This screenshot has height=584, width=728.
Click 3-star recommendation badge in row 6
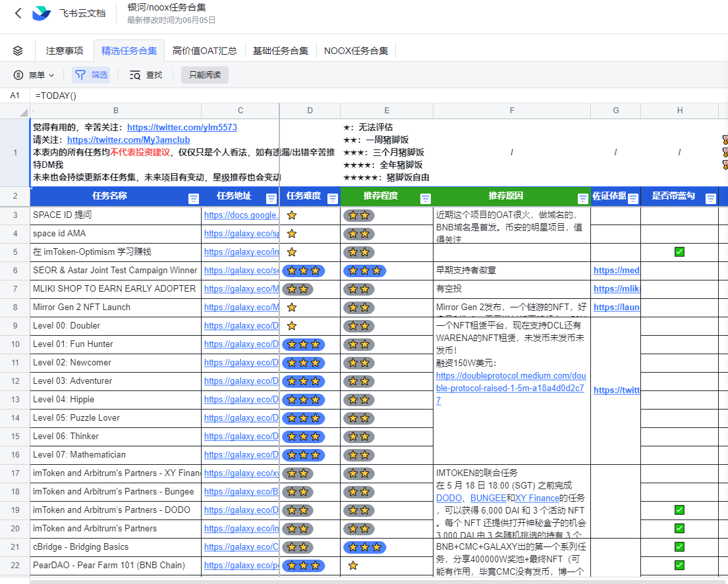pyautogui.click(x=365, y=271)
